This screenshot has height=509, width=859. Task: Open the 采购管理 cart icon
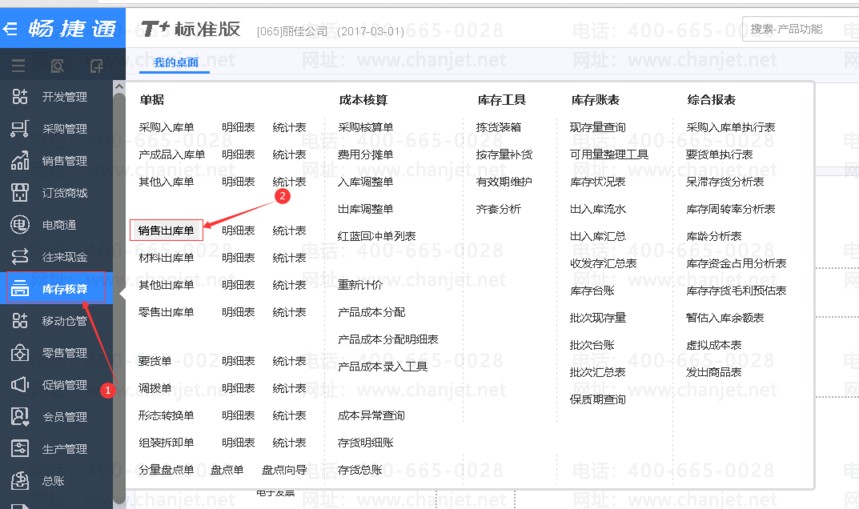[20, 129]
